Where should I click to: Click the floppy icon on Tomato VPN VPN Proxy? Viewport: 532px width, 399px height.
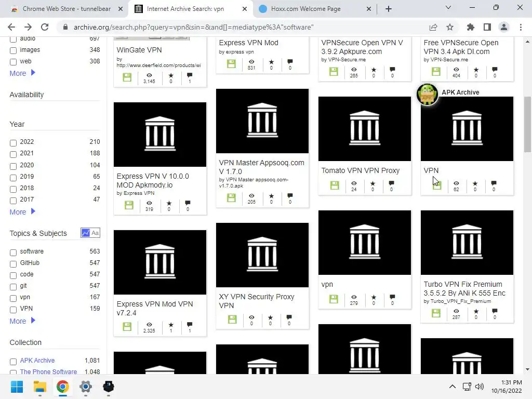(x=335, y=185)
